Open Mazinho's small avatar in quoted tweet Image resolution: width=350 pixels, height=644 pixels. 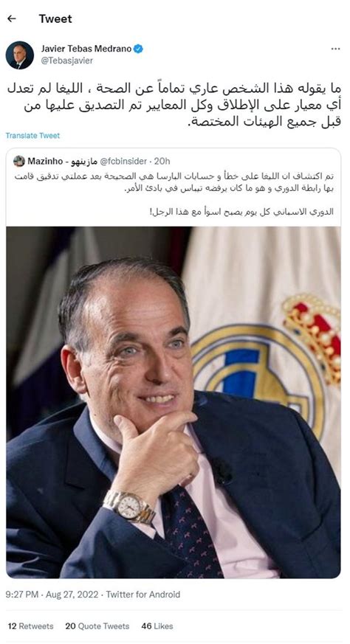[19, 161]
